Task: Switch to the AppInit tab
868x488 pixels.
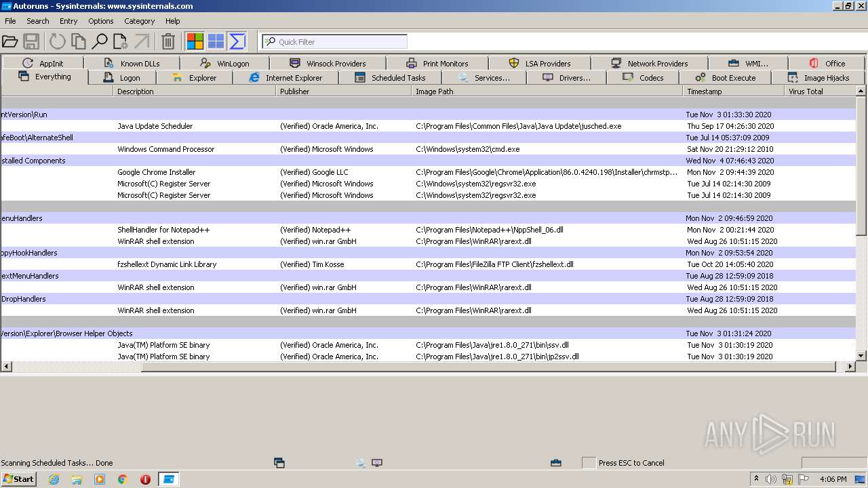Action: point(43,63)
